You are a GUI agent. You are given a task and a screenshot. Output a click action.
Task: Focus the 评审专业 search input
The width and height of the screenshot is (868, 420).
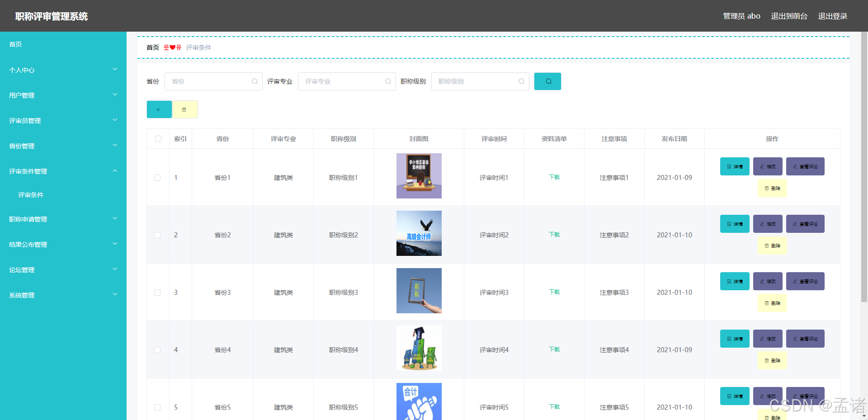[x=347, y=81]
